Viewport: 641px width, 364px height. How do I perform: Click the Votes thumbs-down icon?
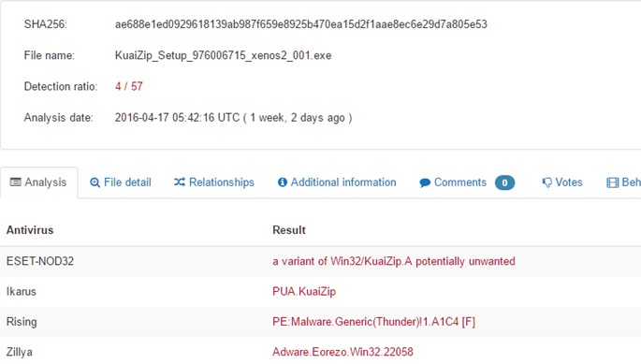pyautogui.click(x=546, y=182)
